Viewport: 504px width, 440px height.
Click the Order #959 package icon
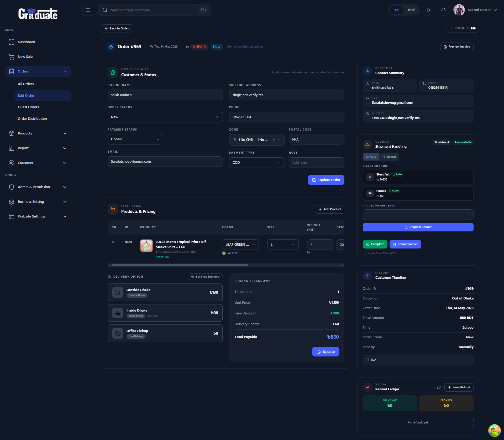tap(111, 47)
